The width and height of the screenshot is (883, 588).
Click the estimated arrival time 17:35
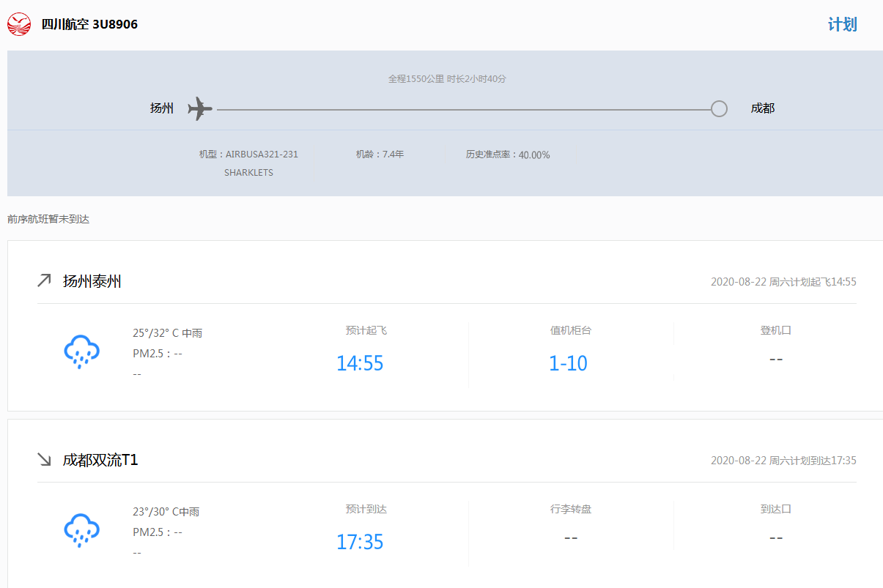point(360,542)
